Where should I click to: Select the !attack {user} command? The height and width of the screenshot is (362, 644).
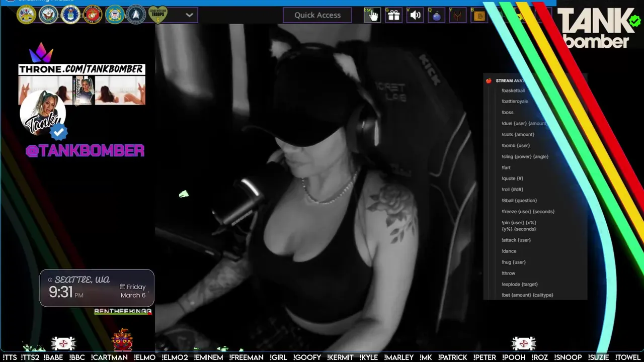pos(516,240)
